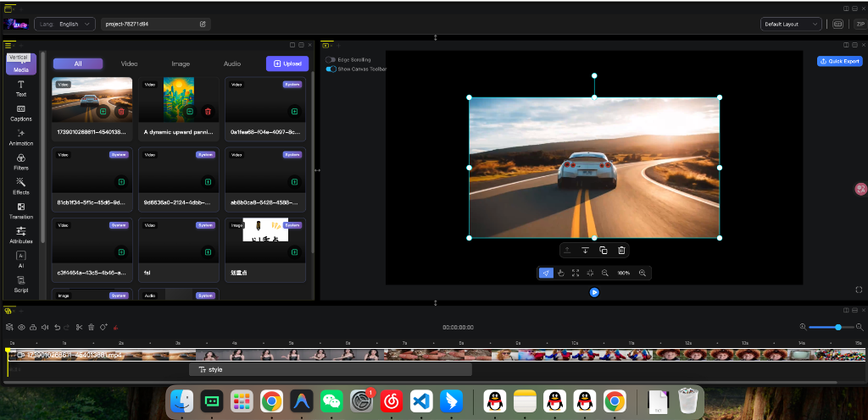Delete the 'A dynamic upward panni...' media item

208,112
